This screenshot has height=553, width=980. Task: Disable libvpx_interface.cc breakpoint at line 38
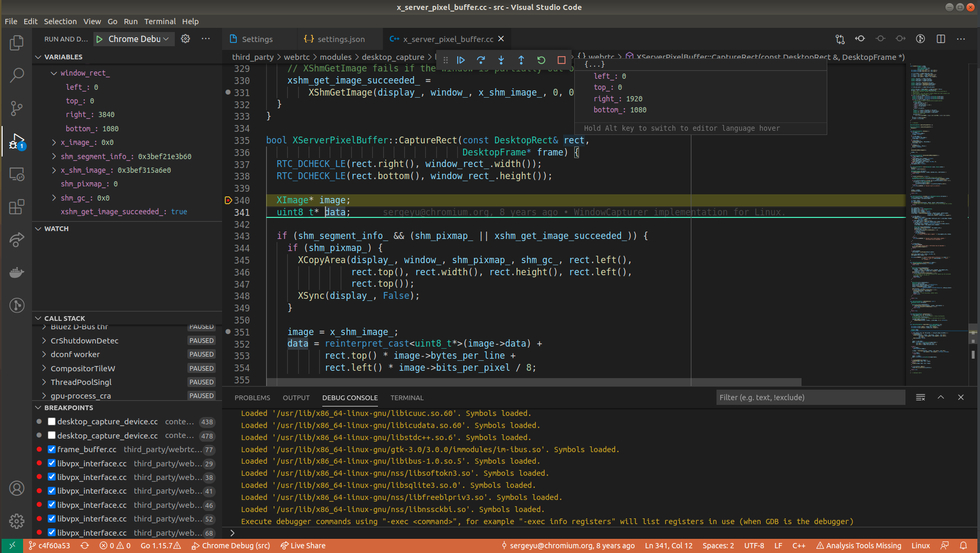(52, 477)
